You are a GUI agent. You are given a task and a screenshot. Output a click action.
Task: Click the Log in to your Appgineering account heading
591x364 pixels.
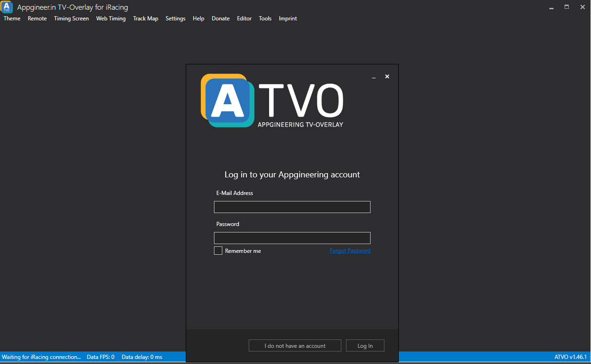coord(292,175)
